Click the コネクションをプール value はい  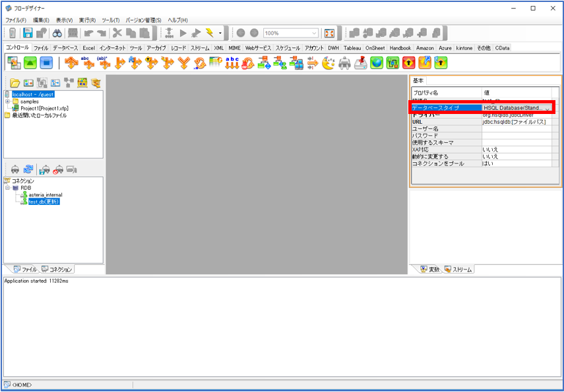click(x=517, y=163)
